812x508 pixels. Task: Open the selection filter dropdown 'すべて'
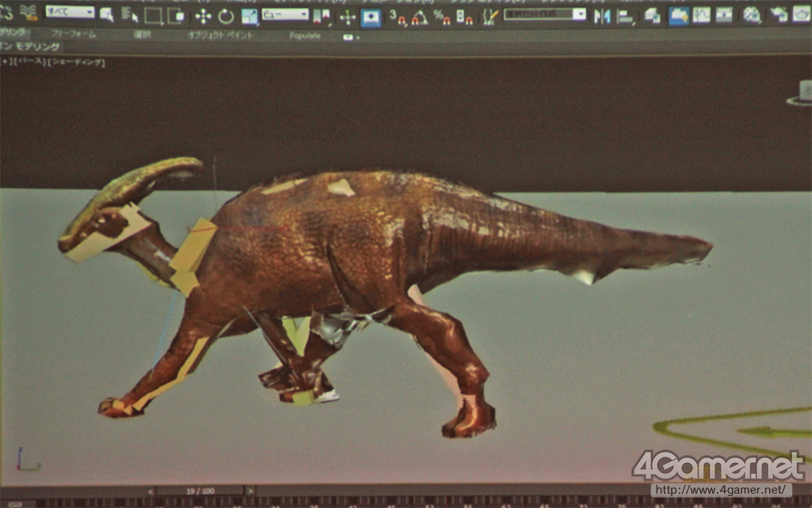(x=70, y=12)
